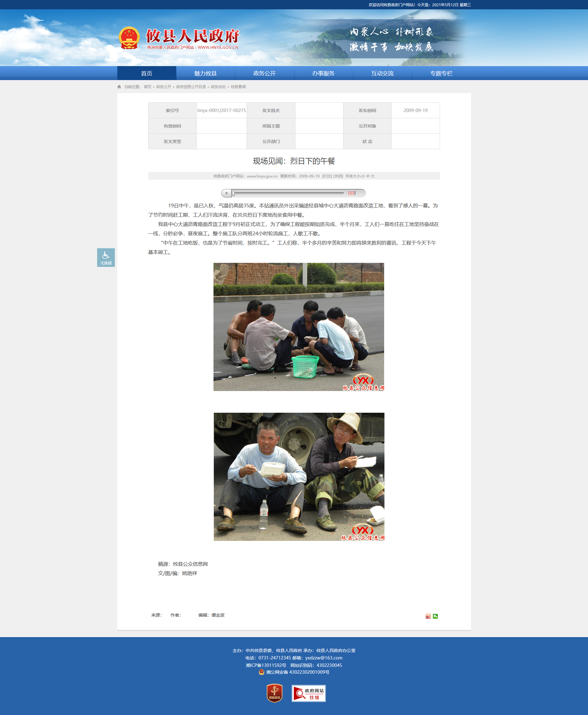The height and width of the screenshot is (715, 588).
Task: Click the police badge icon in footer
Action: pos(261,672)
